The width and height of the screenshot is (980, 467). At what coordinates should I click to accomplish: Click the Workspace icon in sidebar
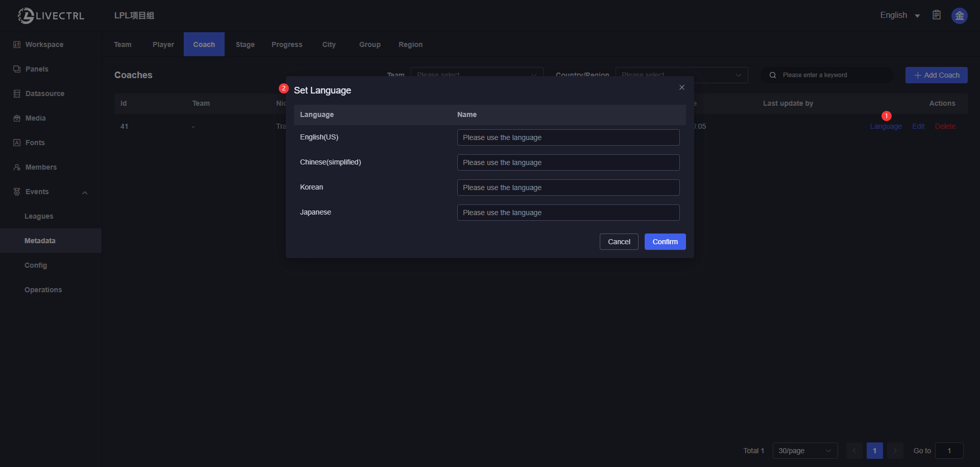pyautogui.click(x=17, y=44)
